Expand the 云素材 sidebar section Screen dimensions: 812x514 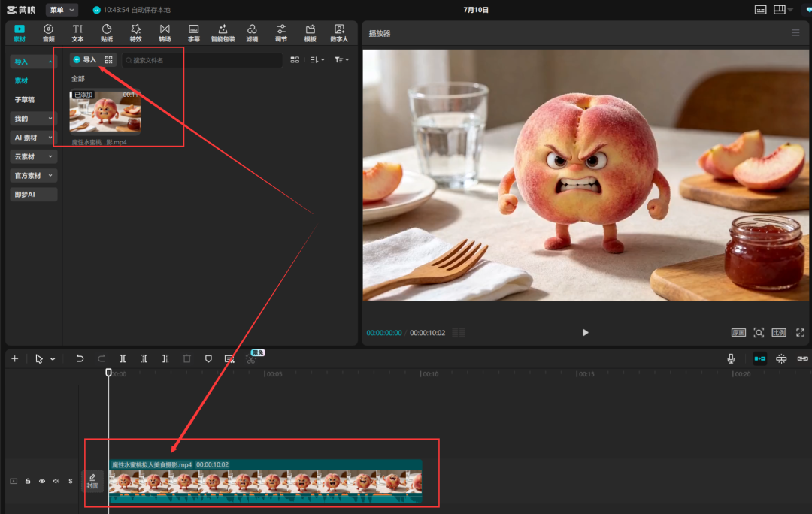pos(33,156)
